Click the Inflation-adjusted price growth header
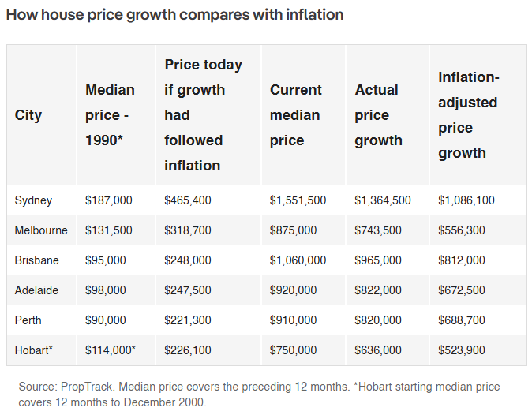This screenshot has width=532, height=415. pos(469,115)
